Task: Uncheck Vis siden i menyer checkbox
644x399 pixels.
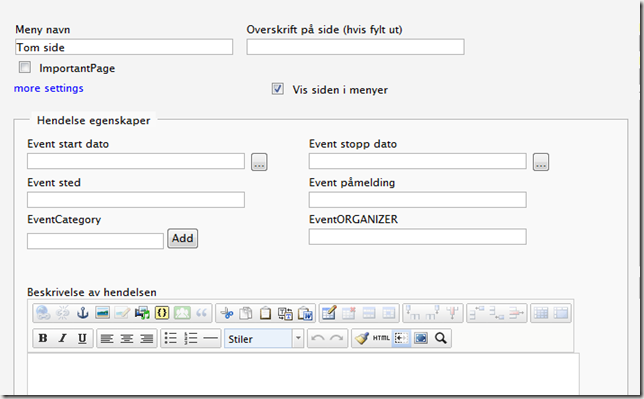Action: click(278, 89)
